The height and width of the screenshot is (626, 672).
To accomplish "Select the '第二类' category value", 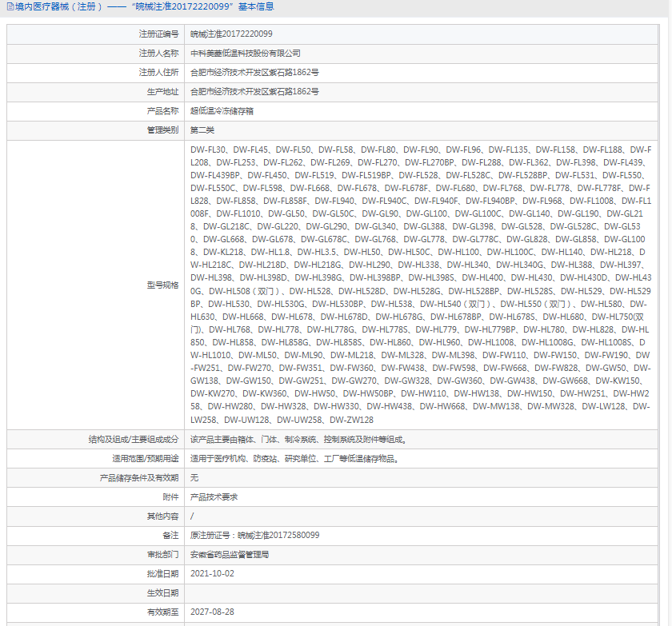I will [x=202, y=130].
